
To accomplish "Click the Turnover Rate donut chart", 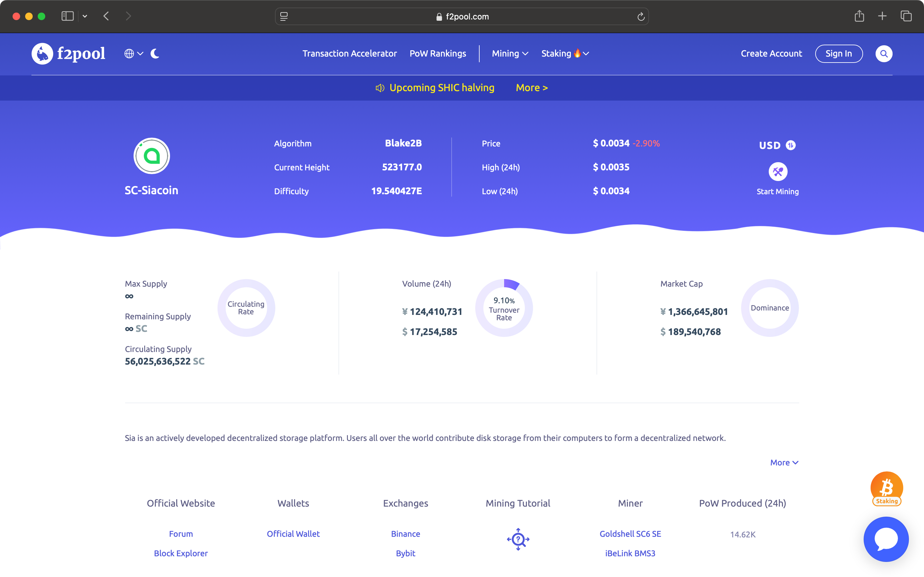I will pos(504,308).
